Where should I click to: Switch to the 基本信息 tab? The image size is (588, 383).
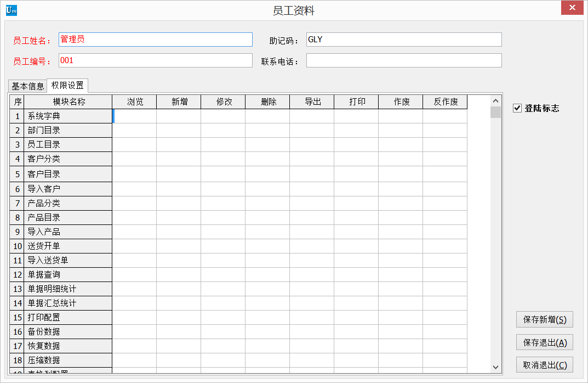click(x=28, y=86)
